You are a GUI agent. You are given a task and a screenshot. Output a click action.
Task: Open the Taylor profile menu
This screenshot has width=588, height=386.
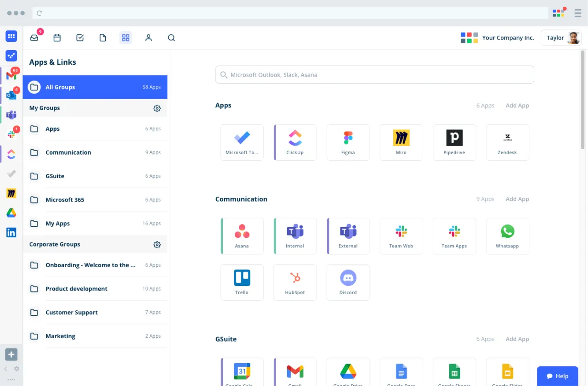point(561,38)
